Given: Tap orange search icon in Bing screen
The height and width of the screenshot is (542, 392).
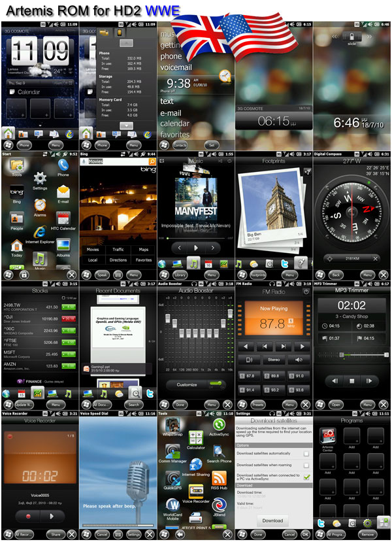Looking at the screenshot, I should (152, 161).
